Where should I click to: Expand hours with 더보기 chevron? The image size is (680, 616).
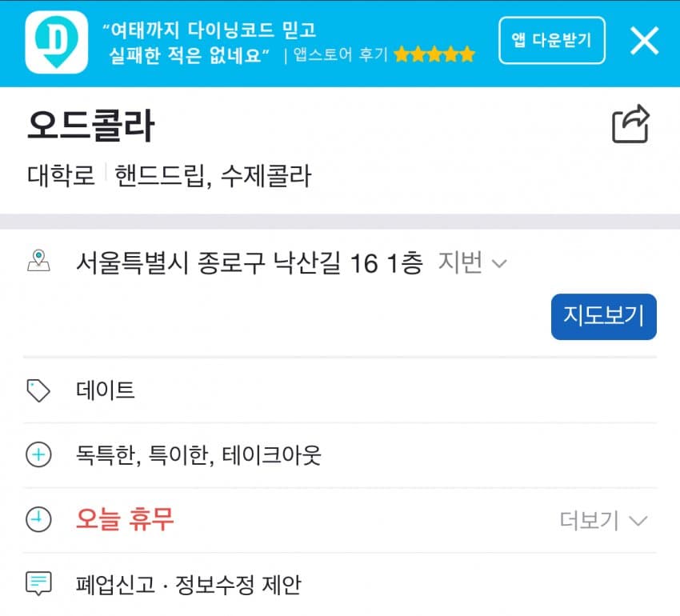click(x=603, y=522)
